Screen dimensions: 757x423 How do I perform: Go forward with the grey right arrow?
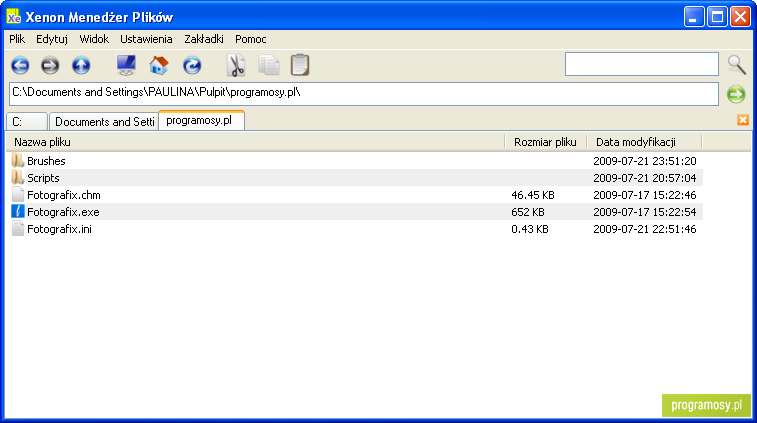[50, 65]
